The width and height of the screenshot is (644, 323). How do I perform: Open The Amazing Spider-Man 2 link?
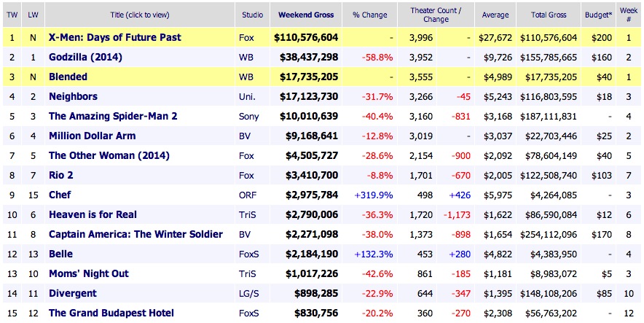point(111,116)
